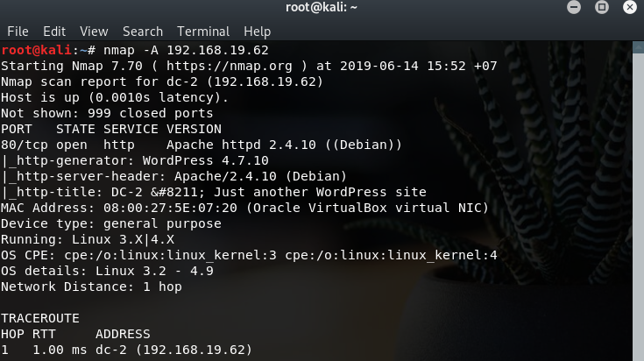644x361 pixels.
Task: Open the File menu
Action: pyautogui.click(x=18, y=32)
